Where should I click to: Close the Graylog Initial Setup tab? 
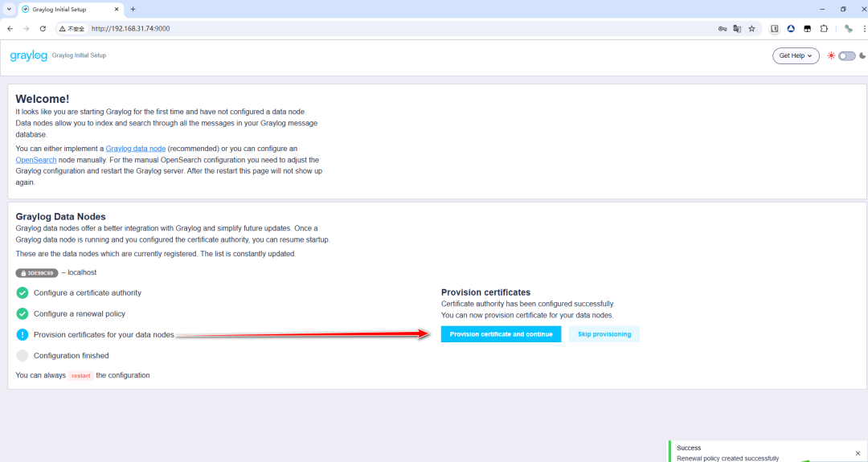(x=117, y=10)
